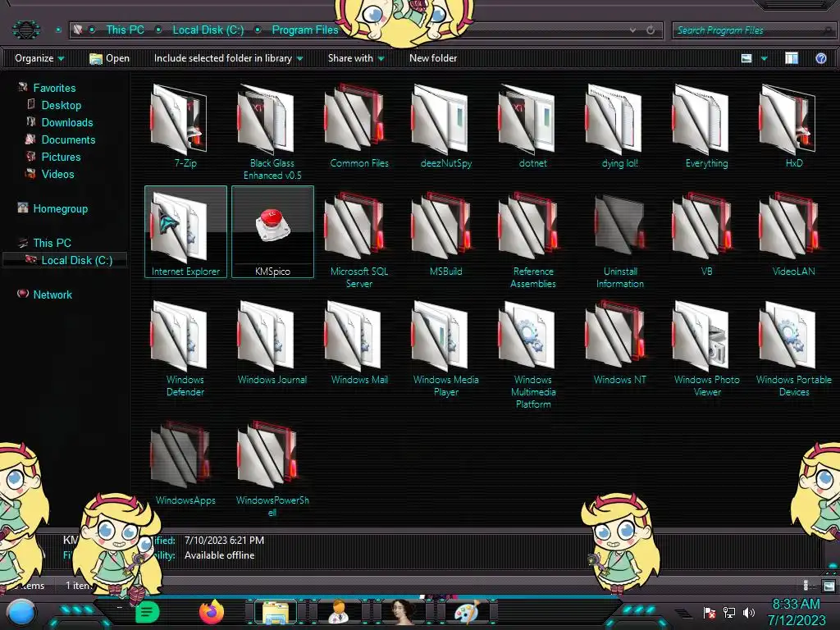
Task: Select the dying lol! folder
Action: (620, 127)
